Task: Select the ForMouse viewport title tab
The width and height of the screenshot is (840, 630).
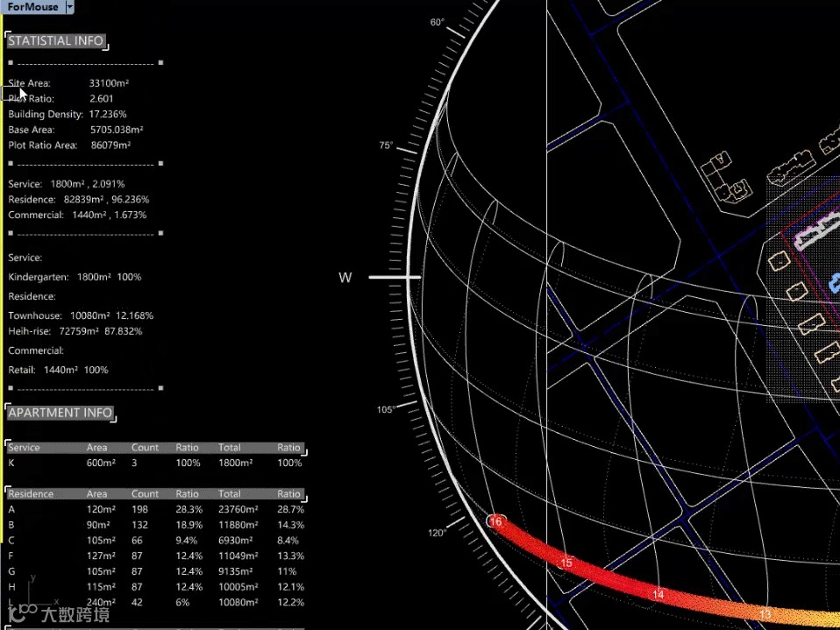Action: [32, 7]
